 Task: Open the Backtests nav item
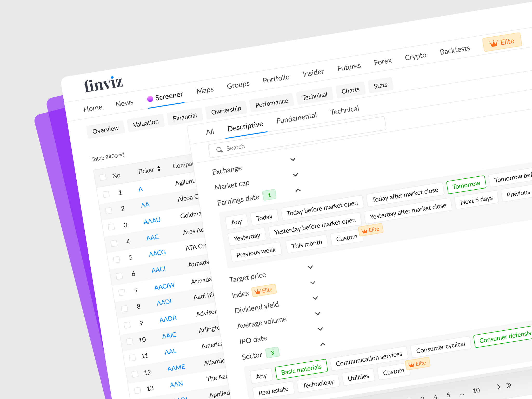tap(455, 50)
